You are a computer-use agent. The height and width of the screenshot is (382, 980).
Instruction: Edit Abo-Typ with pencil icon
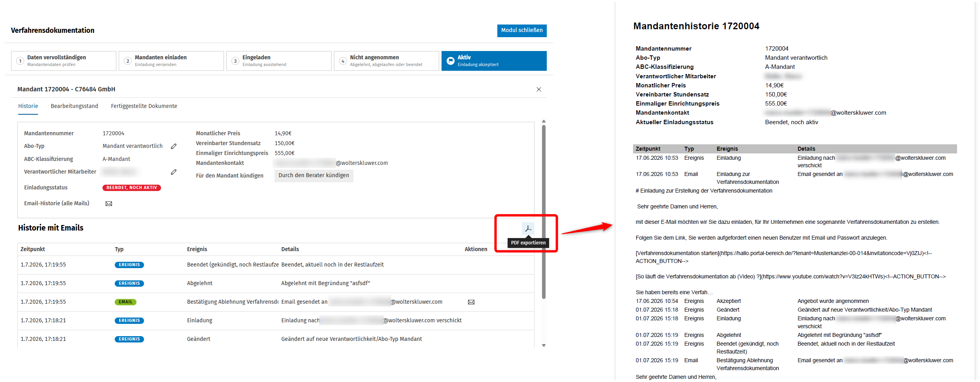(x=174, y=146)
